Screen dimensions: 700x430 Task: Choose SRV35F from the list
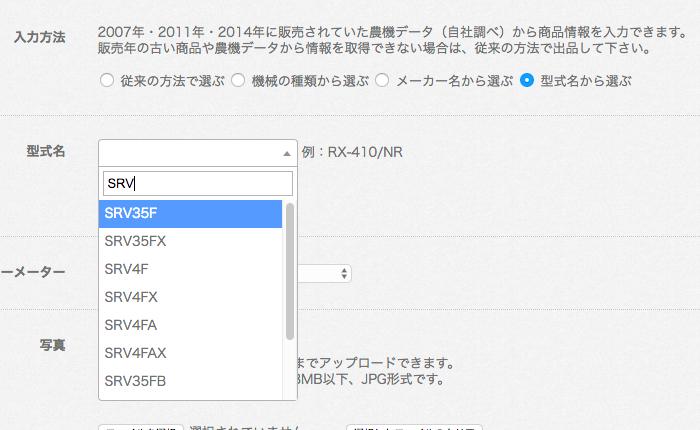(x=190, y=214)
